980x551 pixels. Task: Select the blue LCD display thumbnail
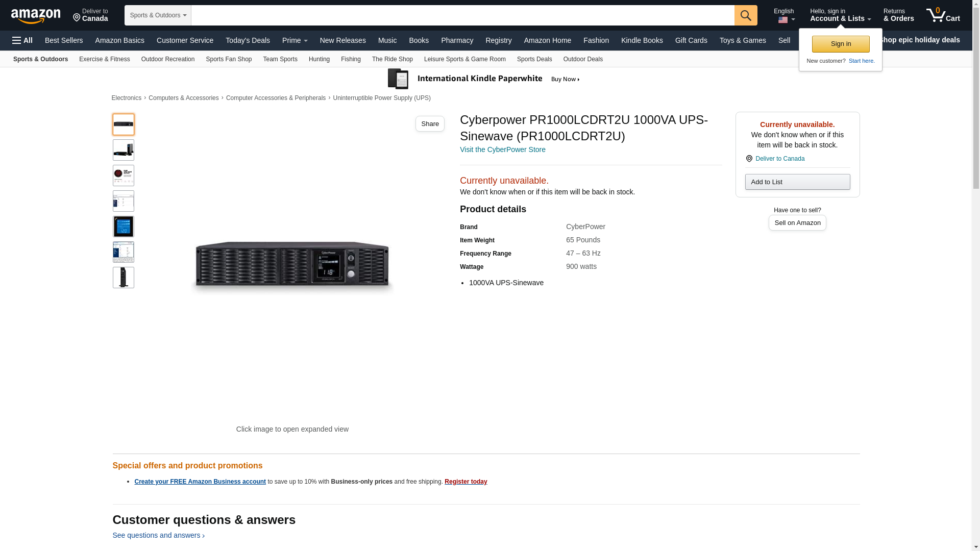[x=124, y=227]
